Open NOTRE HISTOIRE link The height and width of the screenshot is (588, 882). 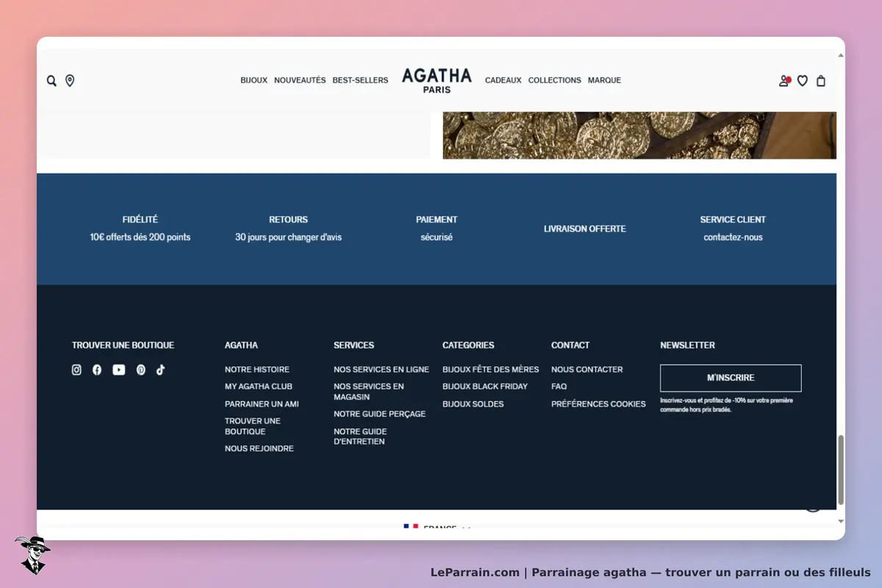[x=257, y=370]
